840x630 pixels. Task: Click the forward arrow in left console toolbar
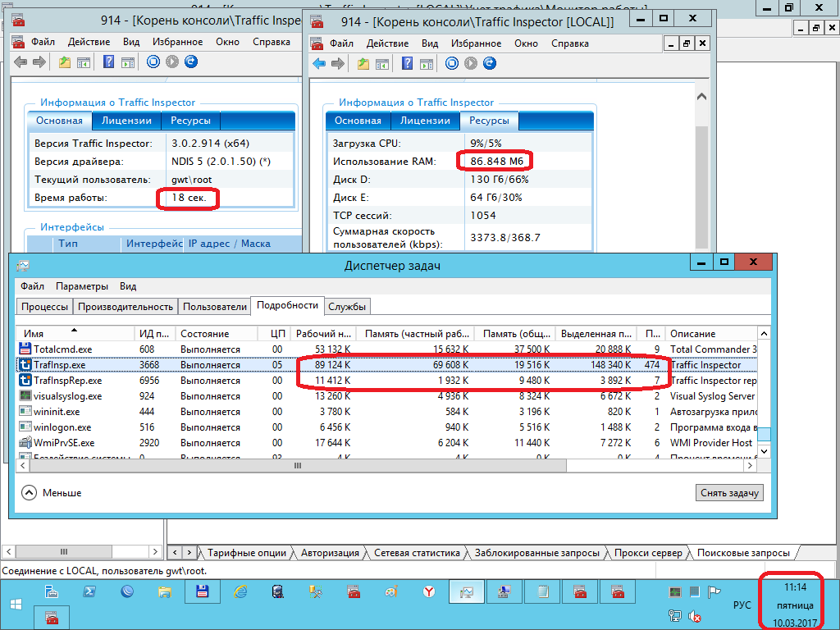(39, 62)
